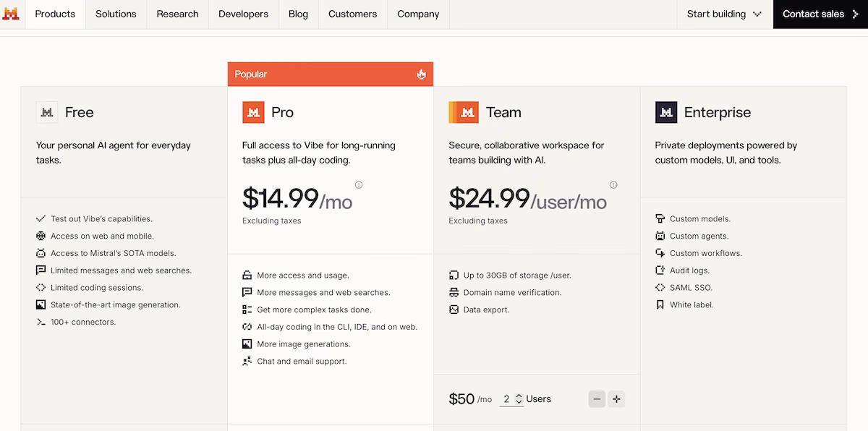Click the Popular banner label
This screenshot has height=431, width=868.
tap(251, 74)
